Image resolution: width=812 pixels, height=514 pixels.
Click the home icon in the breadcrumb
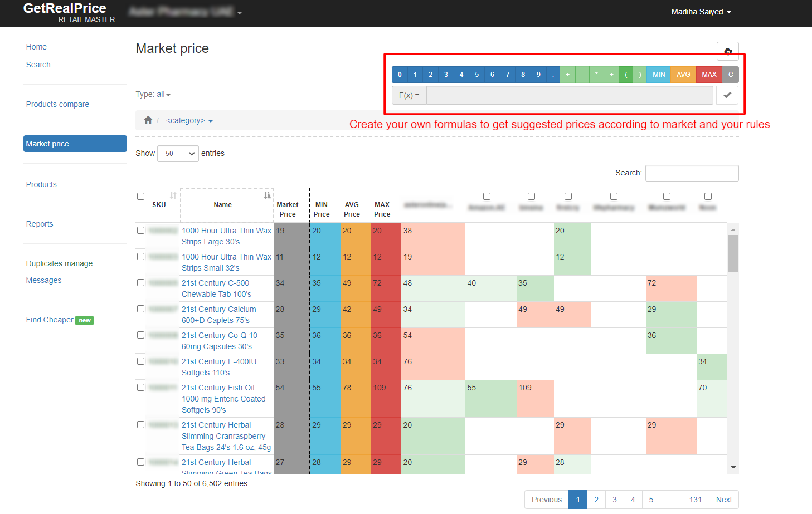pyautogui.click(x=148, y=120)
